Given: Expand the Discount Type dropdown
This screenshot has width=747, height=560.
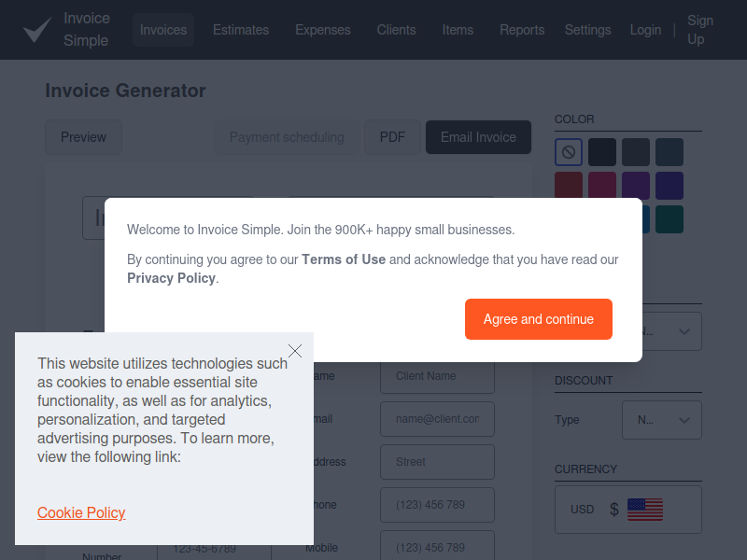Looking at the screenshot, I should [x=661, y=420].
